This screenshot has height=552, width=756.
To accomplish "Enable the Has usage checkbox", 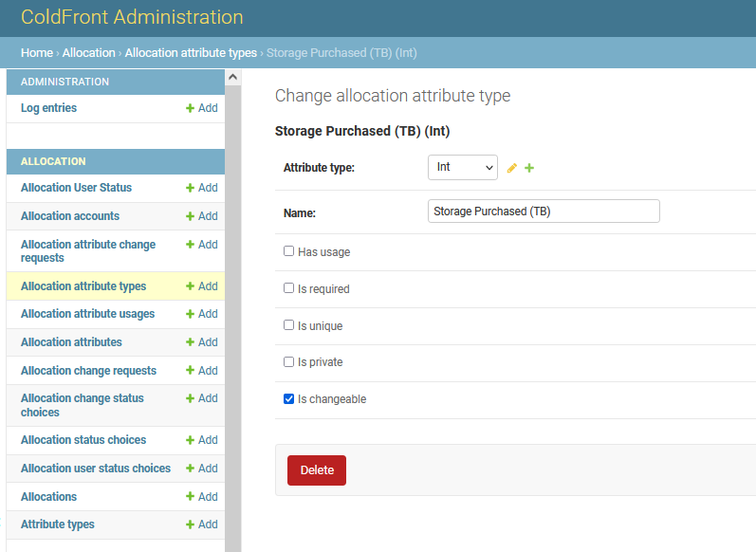I will pyautogui.click(x=288, y=251).
